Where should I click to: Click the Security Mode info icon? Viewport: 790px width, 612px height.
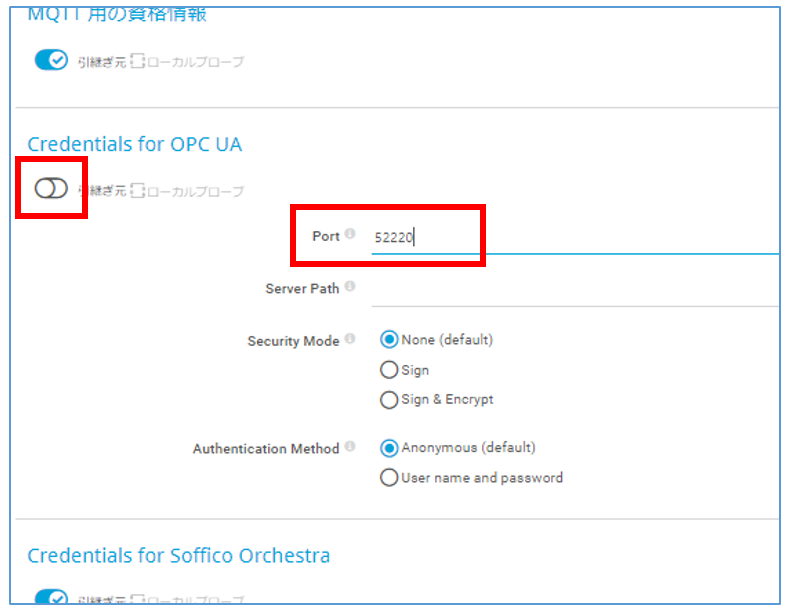tap(350, 340)
